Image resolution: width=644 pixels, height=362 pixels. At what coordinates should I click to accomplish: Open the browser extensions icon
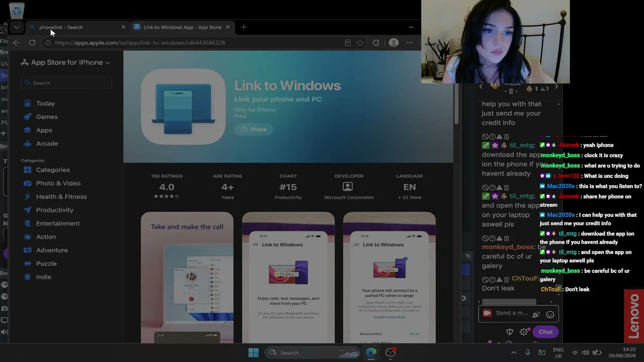tap(376, 43)
